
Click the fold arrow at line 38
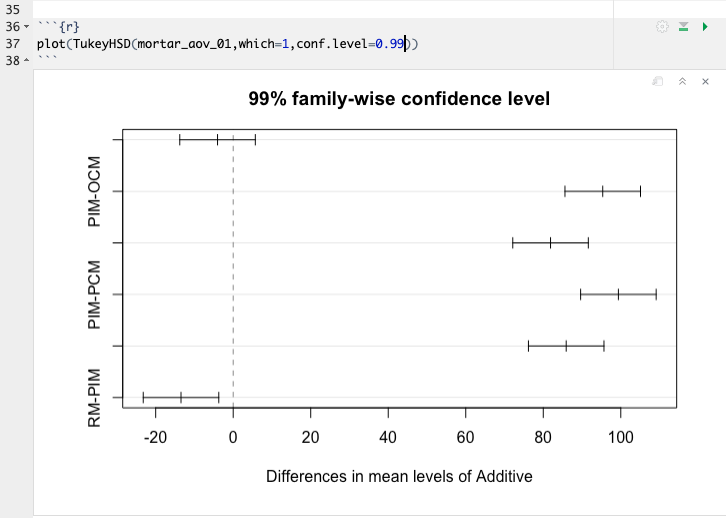[x=27, y=61]
